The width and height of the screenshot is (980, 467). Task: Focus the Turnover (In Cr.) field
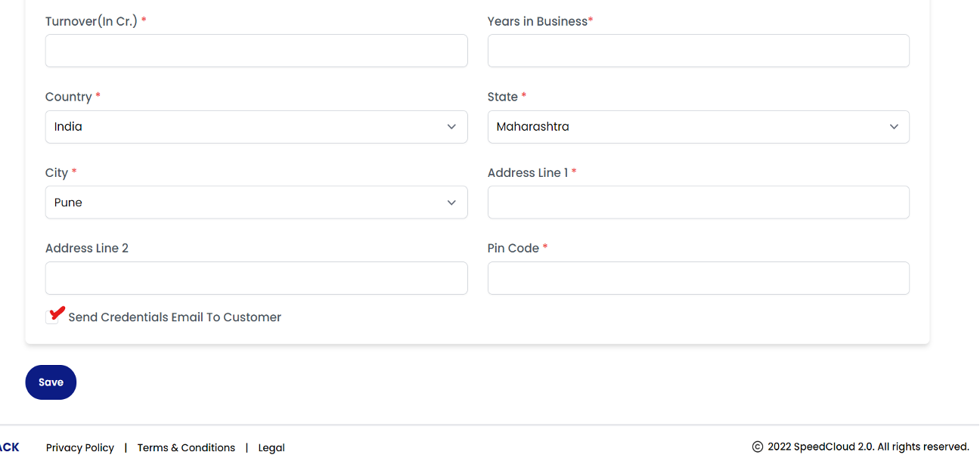[256, 51]
